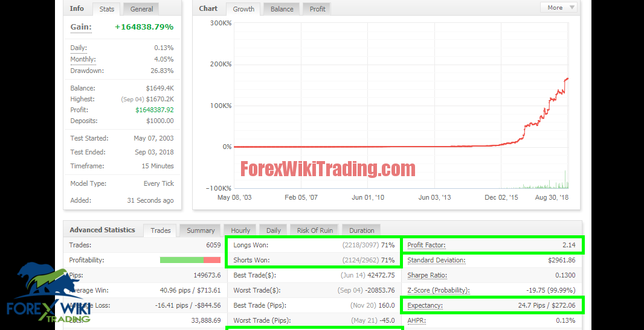Click the Test Started date May 07, 2003

click(x=153, y=138)
